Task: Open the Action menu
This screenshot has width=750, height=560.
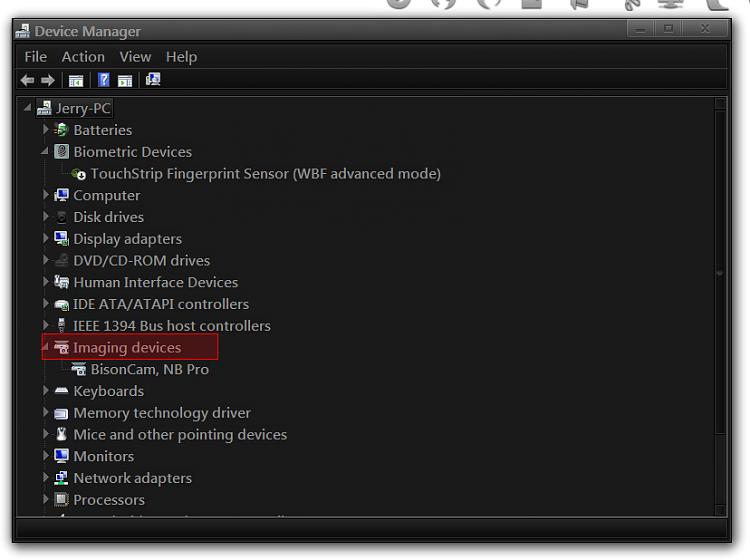Action: pos(83,57)
